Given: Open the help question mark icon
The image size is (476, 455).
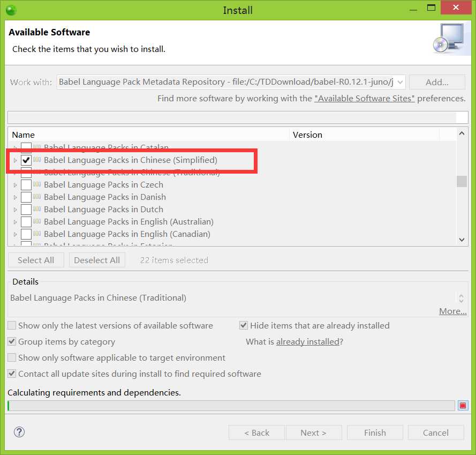Looking at the screenshot, I should click(19, 432).
